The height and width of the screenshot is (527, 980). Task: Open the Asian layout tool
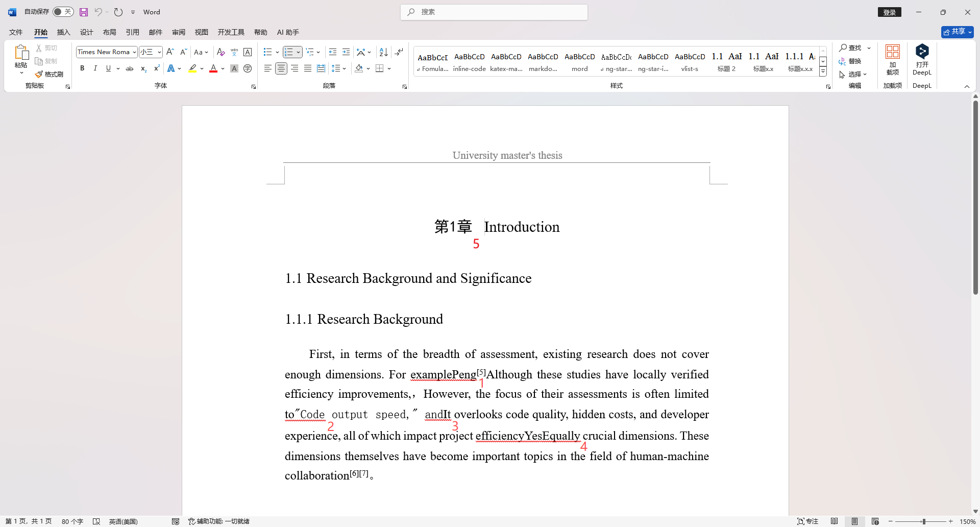pyautogui.click(x=361, y=52)
